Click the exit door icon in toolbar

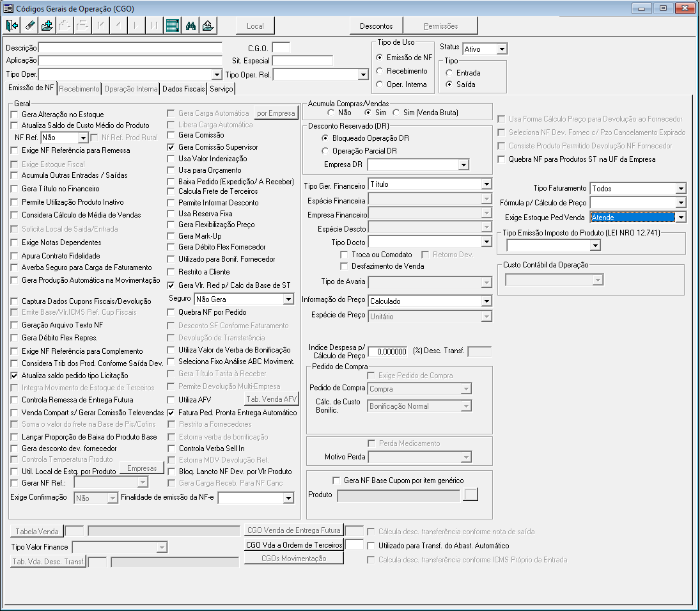coord(12,26)
